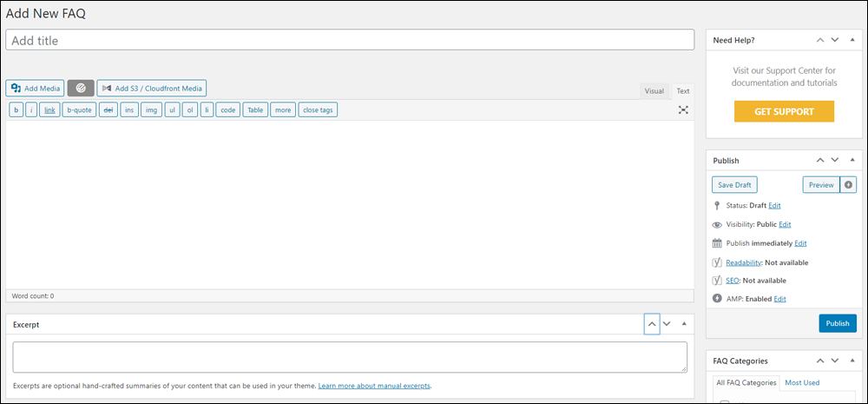Viewport: 868px width, 404px height.
Task: Click the GET SUPPORT button
Action: [784, 111]
